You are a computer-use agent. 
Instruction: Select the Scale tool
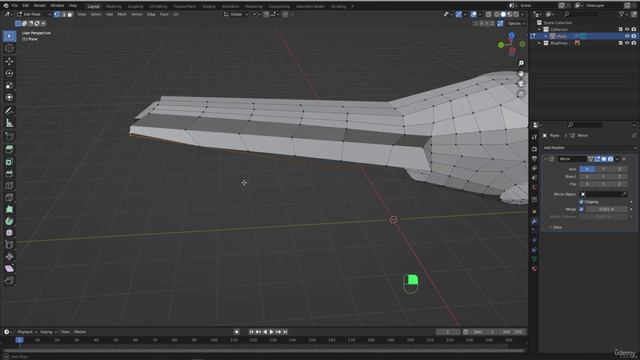(x=9, y=86)
